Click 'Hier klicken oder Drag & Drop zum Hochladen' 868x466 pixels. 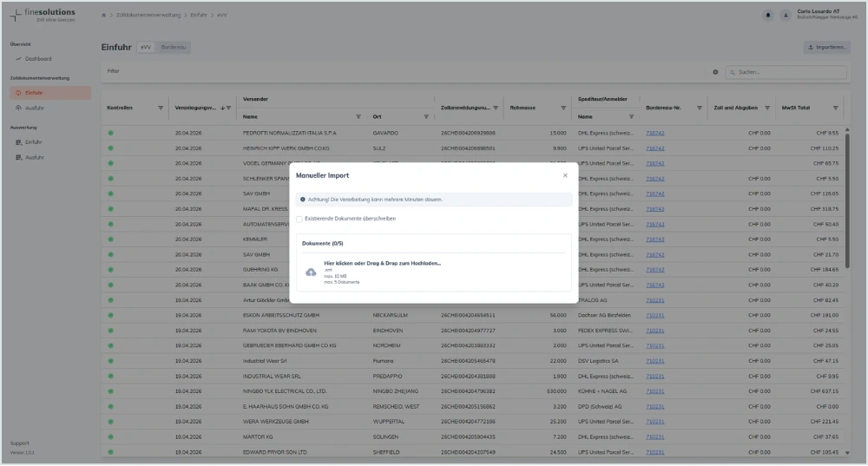(383, 264)
